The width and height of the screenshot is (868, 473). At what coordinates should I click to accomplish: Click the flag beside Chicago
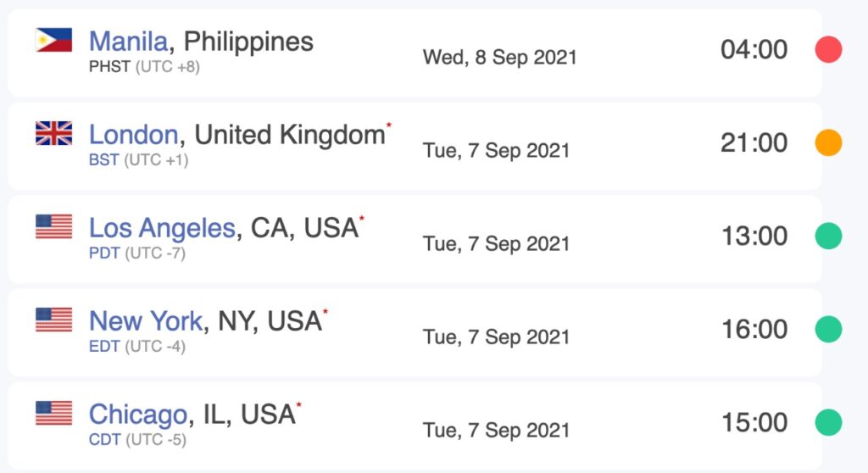(x=53, y=413)
